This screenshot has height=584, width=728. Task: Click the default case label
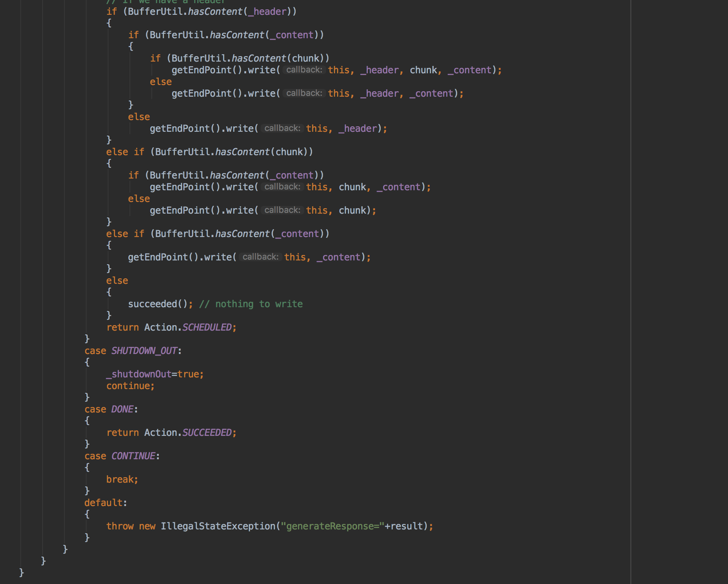point(103,503)
